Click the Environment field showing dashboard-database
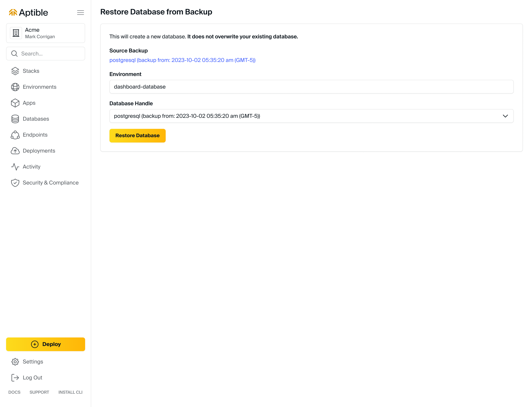Screen dimensions: 532x407 (x=311, y=87)
